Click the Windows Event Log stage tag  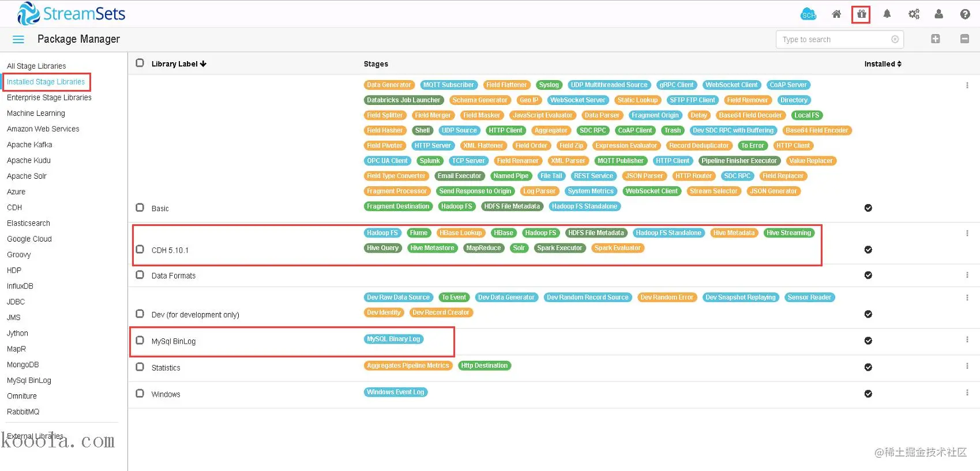(396, 392)
